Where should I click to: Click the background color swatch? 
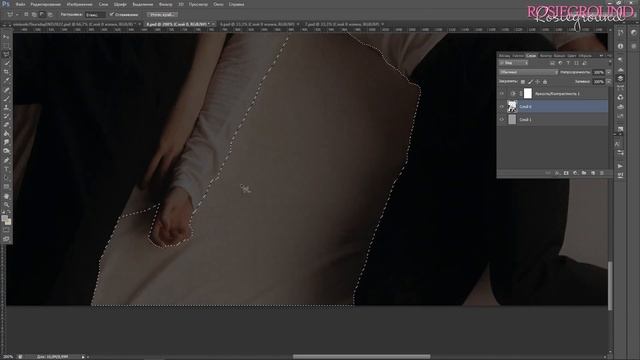tap(8, 222)
